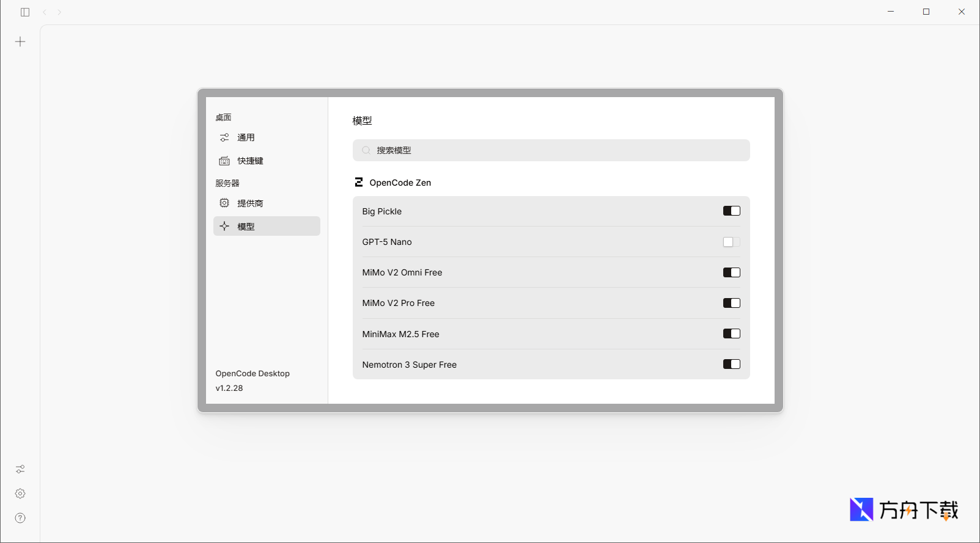
Task: Click the MiniMax M2.5 Free label
Action: (x=401, y=334)
